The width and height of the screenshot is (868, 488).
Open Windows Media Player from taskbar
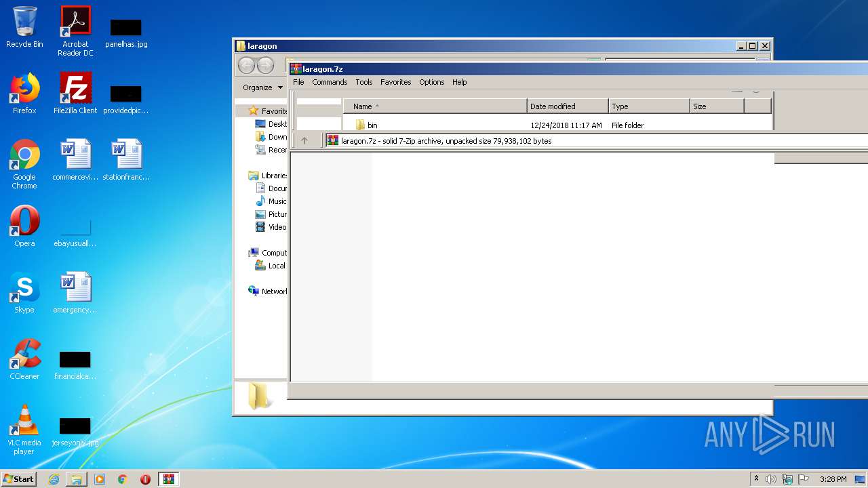click(x=100, y=479)
